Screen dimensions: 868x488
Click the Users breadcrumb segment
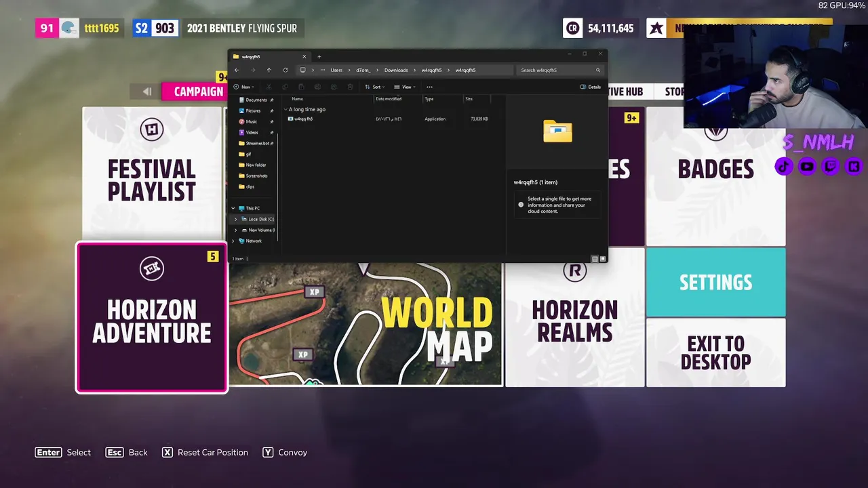[x=336, y=70]
